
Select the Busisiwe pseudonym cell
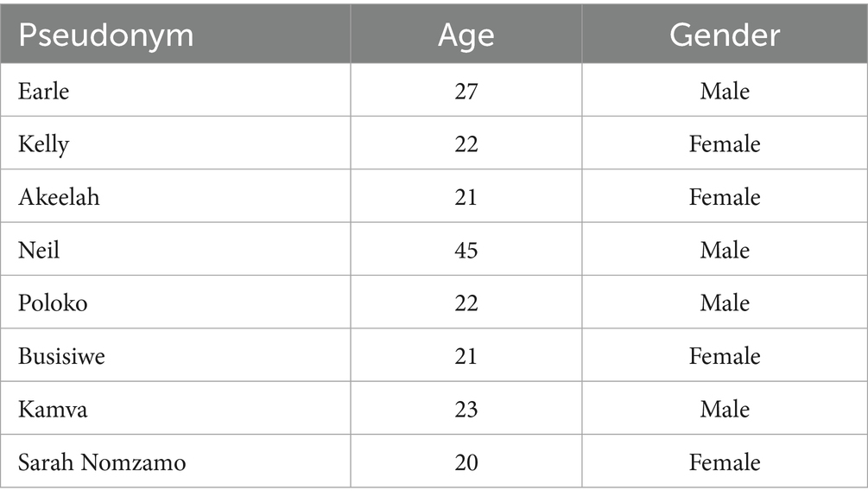[x=61, y=356]
